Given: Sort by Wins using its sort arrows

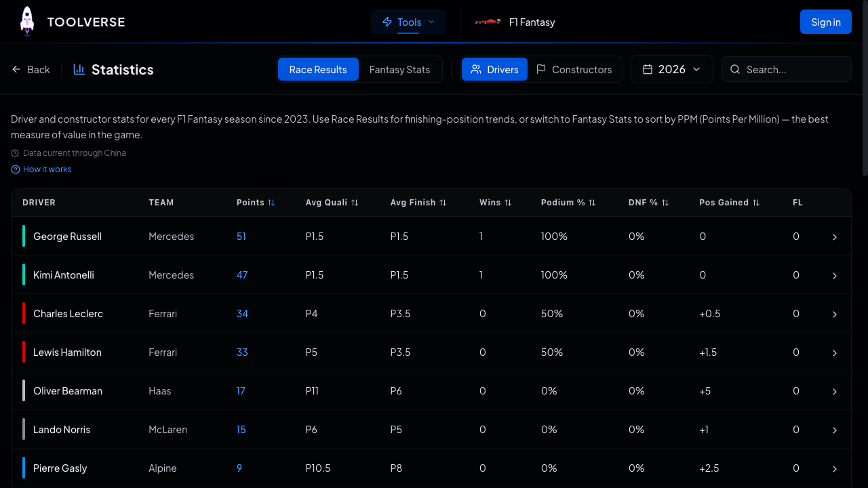Looking at the screenshot, I should (x=508, y=203).
